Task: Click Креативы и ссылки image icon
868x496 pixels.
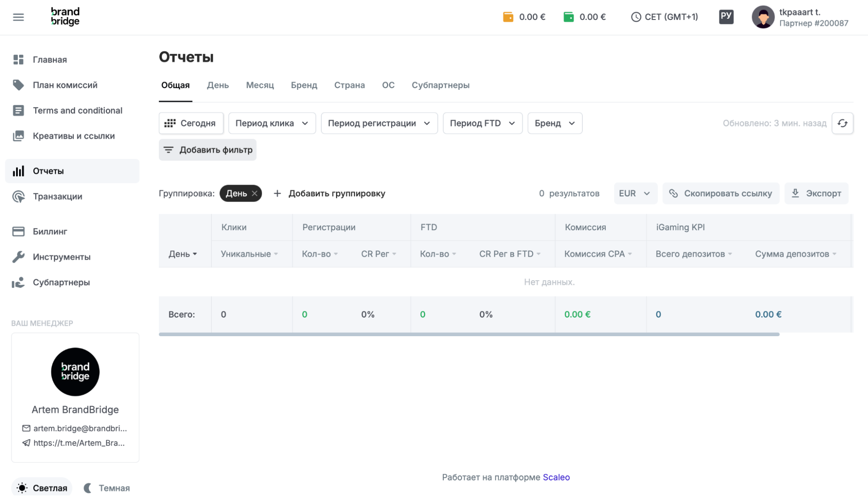Action: point(18,136)
